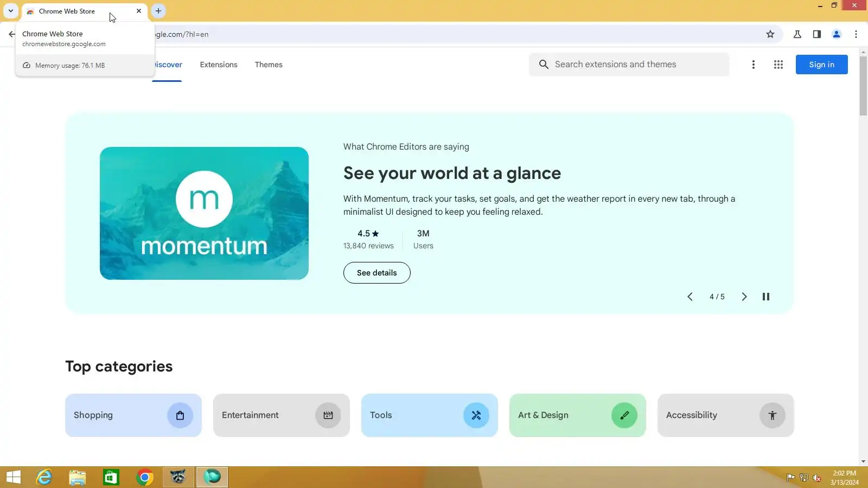Viewport: 868px width, 488px height.
Task: Open the Windows Start button
Action: click(x=14, y=477)
